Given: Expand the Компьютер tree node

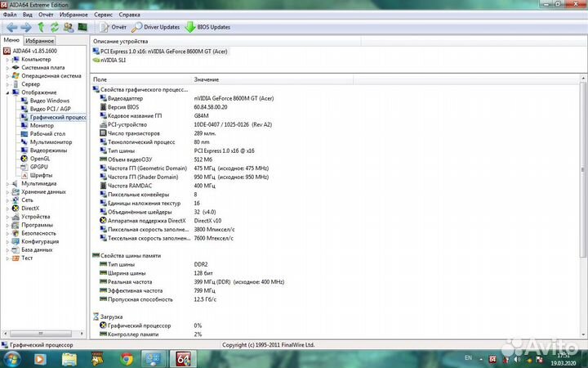Looking at the screenshot, I should 7,60.
